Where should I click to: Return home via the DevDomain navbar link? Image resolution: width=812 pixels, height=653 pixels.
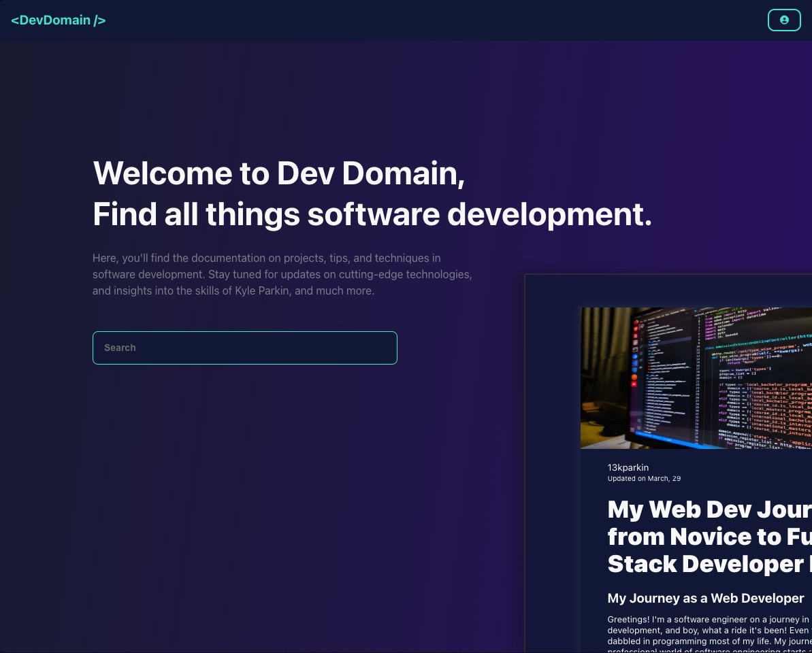(x=58, y=20)
